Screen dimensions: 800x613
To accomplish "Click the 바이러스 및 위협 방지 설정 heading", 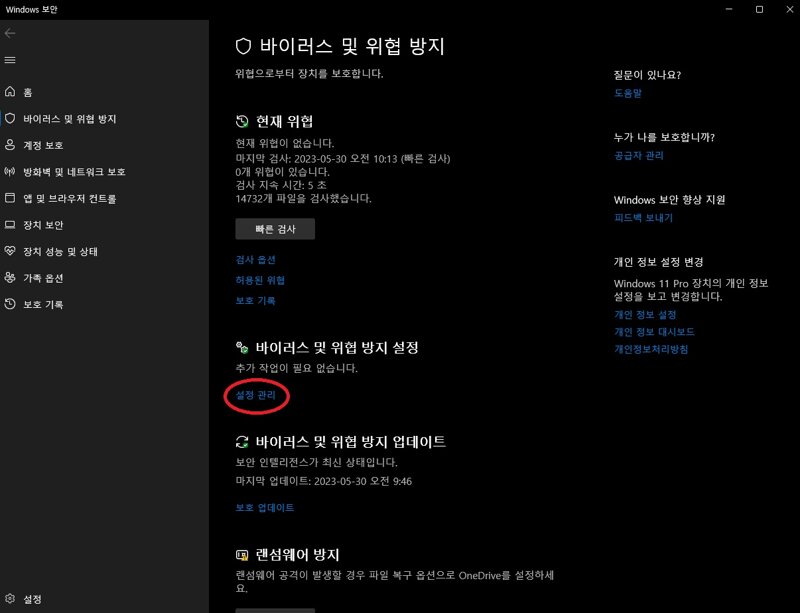I will 337,348.
